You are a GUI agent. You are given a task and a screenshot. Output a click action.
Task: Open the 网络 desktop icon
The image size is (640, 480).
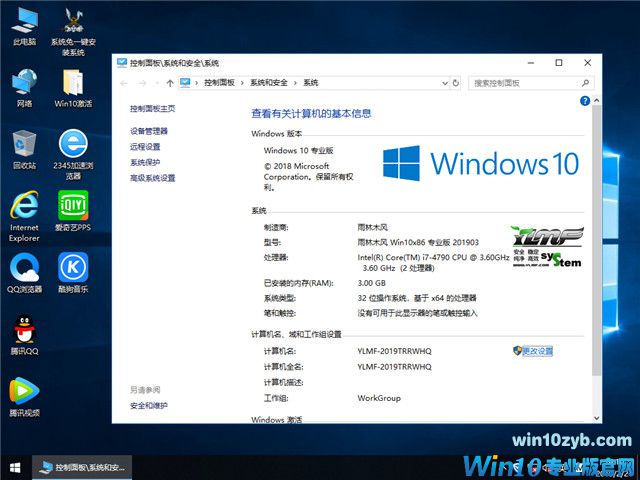24,88
